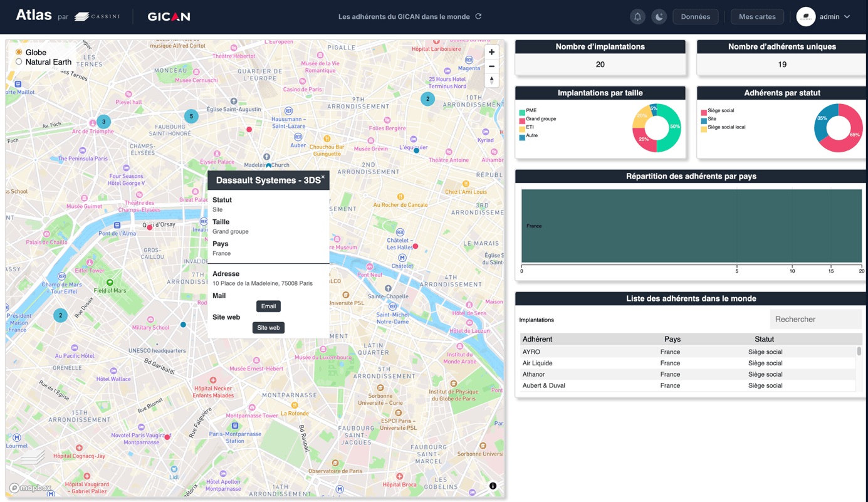The width and height of the screenshot is (868, 502).
Task: Zoom out on the map
Action: click(492, 66)
